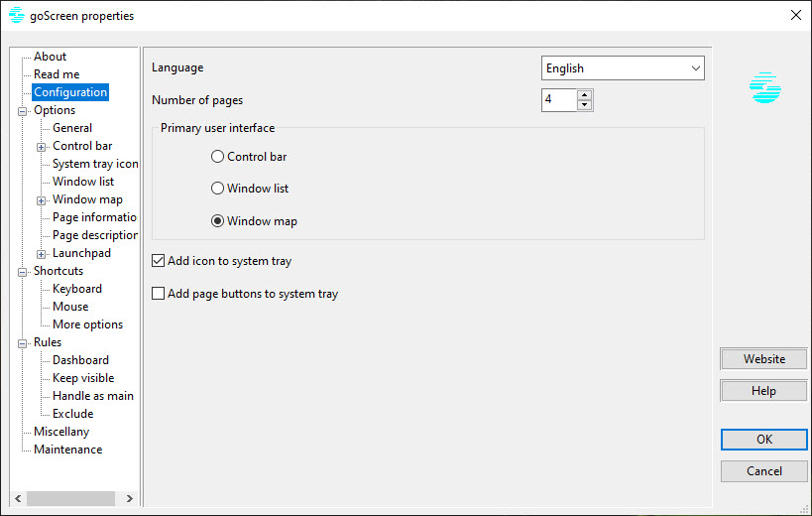Image resolution: width=812 pixels, height=516 pixels.
Task: Uncheck Add icon to system tray
Action: [158, 261]
